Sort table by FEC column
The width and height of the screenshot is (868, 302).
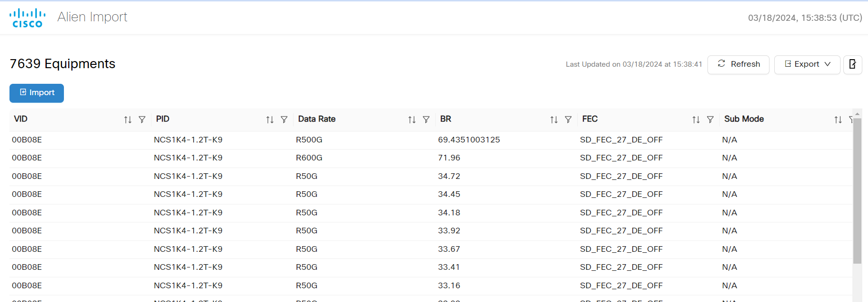tap(696, 120)
